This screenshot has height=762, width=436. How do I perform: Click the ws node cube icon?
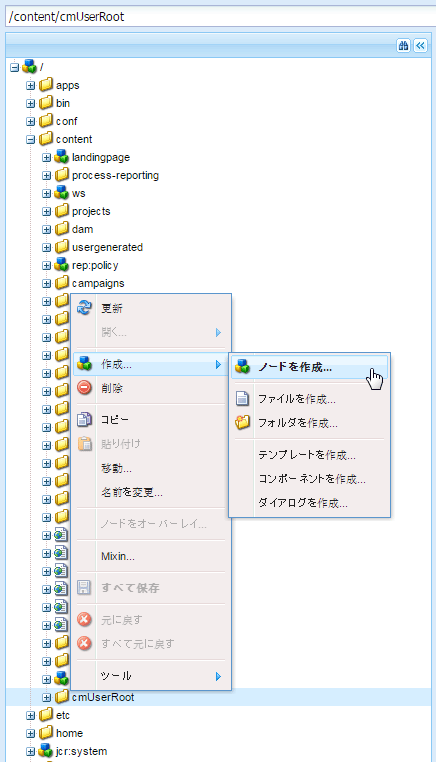[x=62, y=193]
